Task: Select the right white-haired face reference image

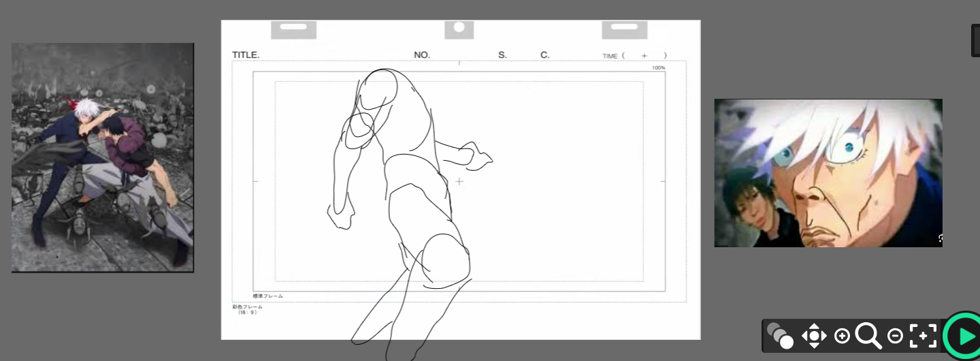Action: point(828,173)
